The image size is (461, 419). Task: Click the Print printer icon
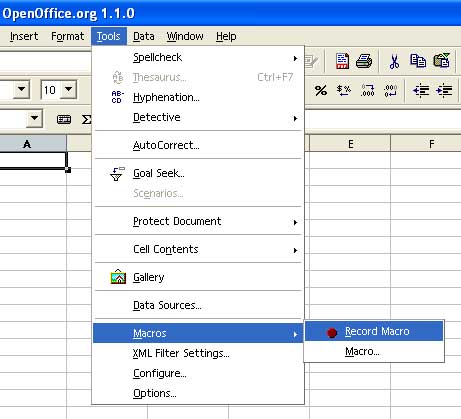[364, 61]
